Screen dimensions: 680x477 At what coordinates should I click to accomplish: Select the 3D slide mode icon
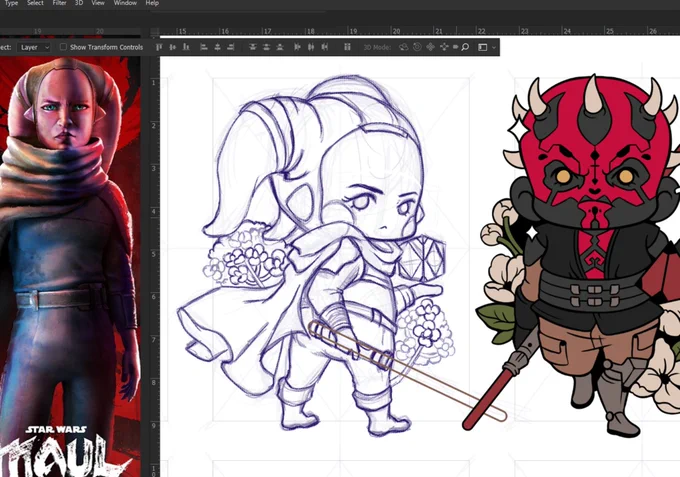pos(444,47)
